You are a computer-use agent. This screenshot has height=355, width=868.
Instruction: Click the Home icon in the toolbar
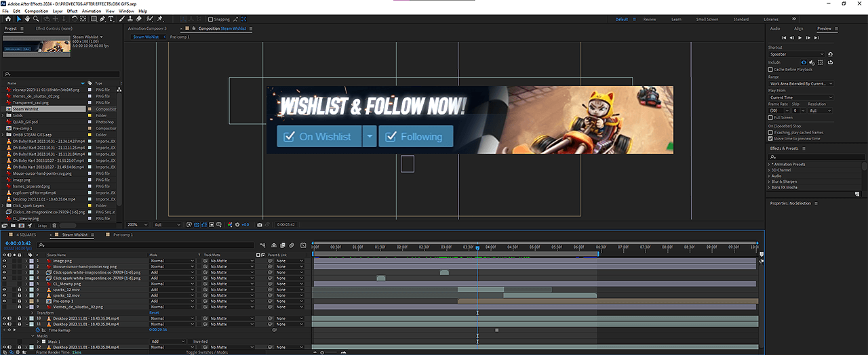[x=8, y=19]
